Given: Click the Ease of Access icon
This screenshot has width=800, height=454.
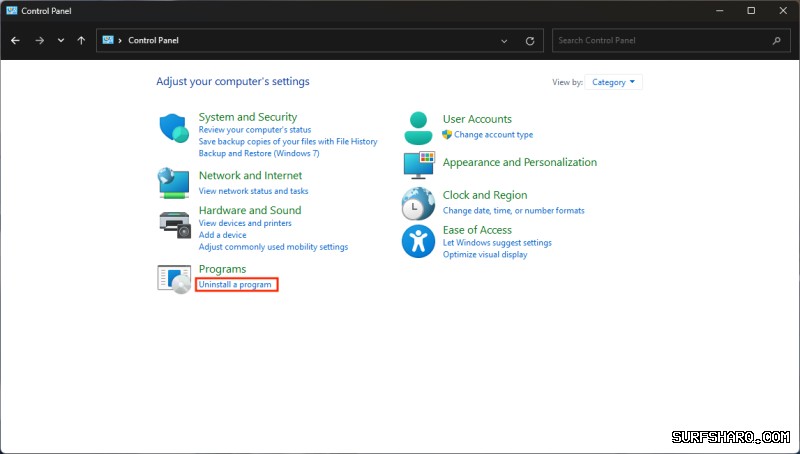Looking at the screenshot, I should tap(418, 241).
